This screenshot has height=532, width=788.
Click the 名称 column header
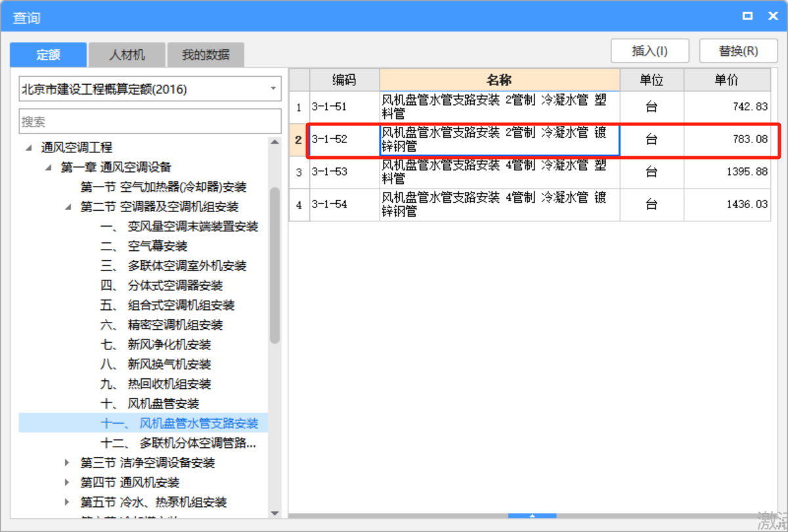(500, 80)
